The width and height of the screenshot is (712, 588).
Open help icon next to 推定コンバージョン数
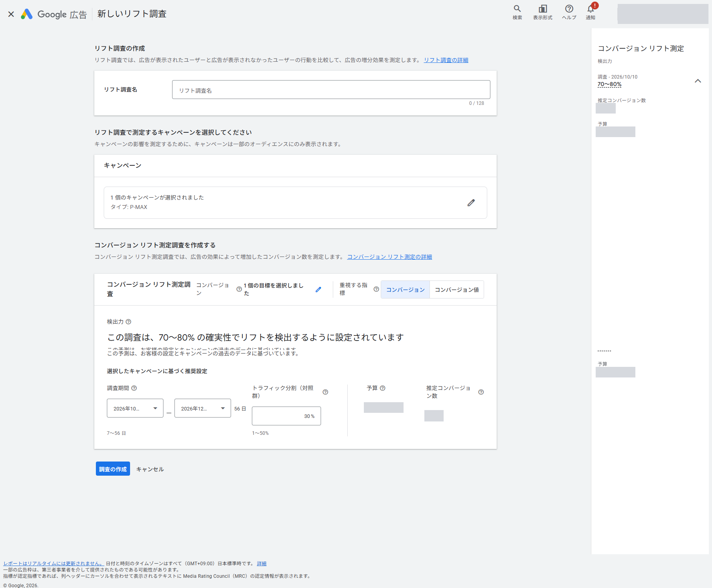point(481,392)
